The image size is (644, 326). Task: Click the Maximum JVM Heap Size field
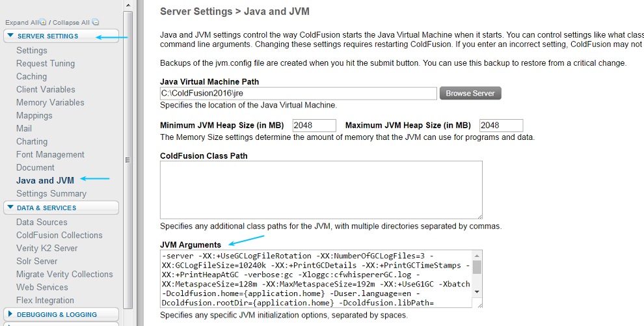click(x=501, y=126)
